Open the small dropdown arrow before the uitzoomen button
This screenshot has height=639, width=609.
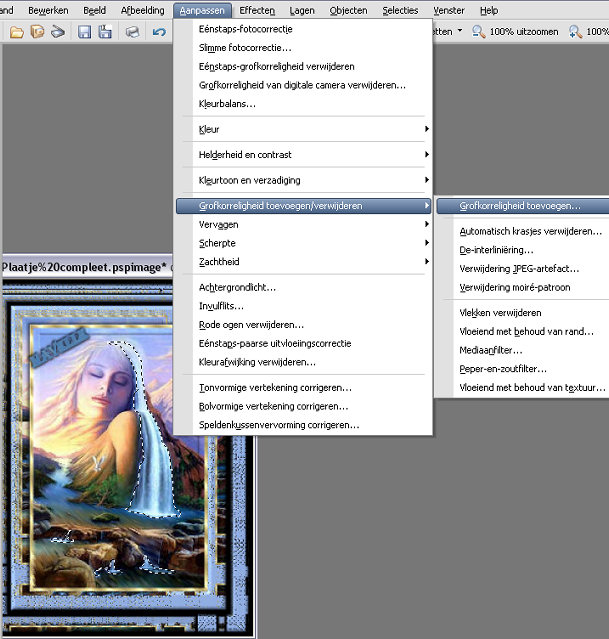(x=460, y=31)
